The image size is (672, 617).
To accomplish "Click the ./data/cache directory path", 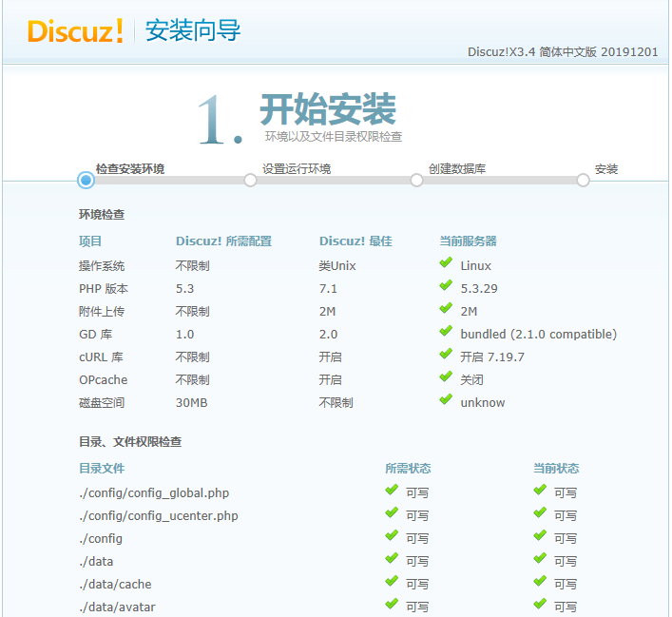I will click(115, 584).
